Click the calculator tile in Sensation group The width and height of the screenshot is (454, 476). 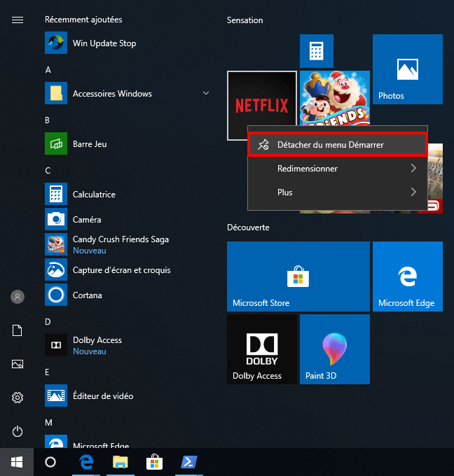tap(317, 51)
